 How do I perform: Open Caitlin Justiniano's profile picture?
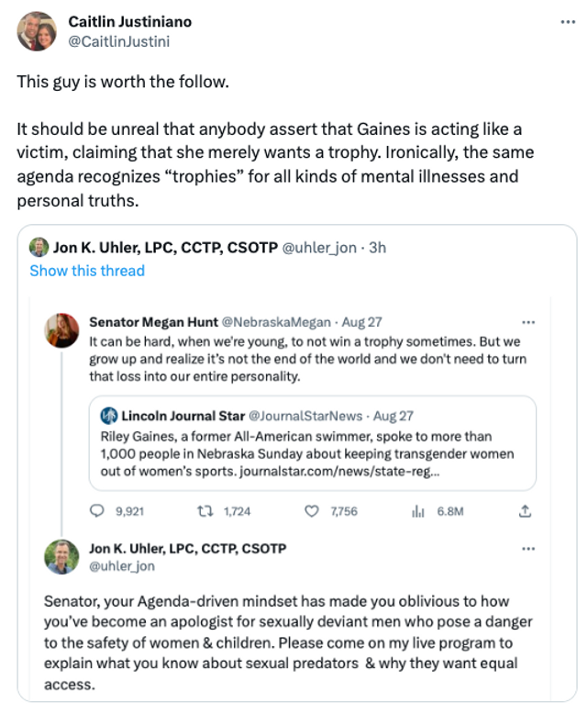click(37, 31)
